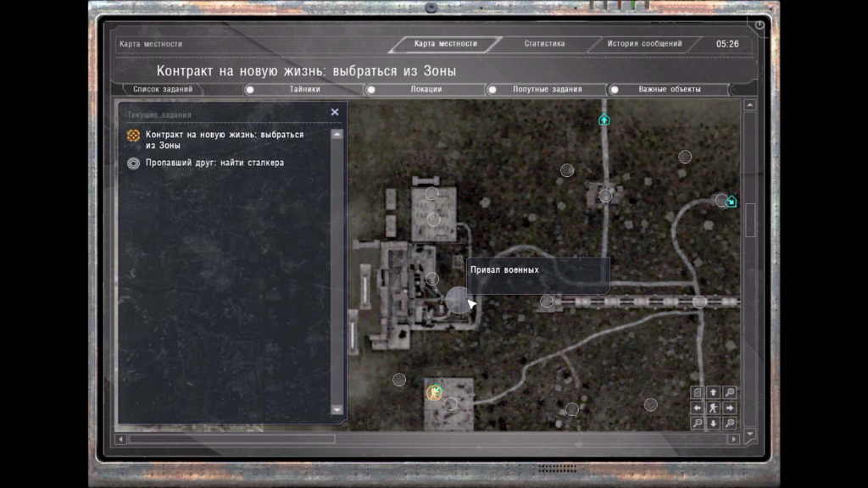Pan the map right with the arrow button
The height and width of the screenshot is (488, 868).
pyautogui.click(x=730, y=408)
